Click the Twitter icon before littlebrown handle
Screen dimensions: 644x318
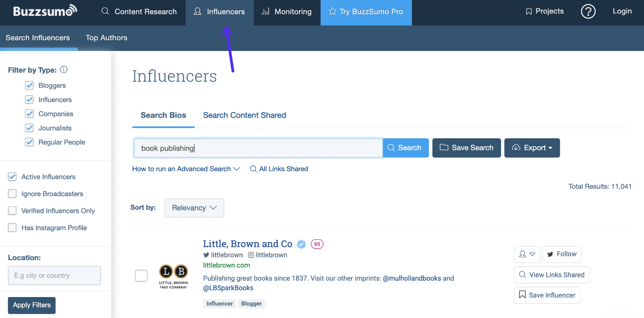[x=206, y=255]
